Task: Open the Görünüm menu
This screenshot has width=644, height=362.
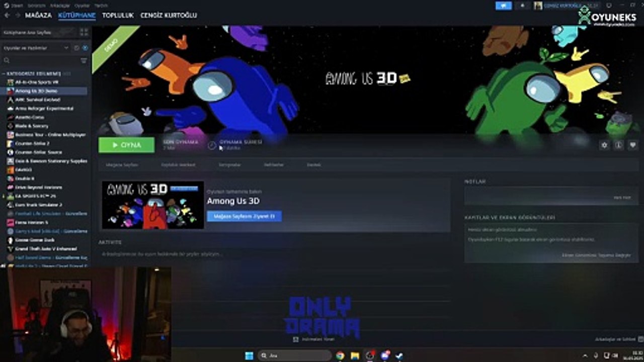Action: click(x=36, y=6)
